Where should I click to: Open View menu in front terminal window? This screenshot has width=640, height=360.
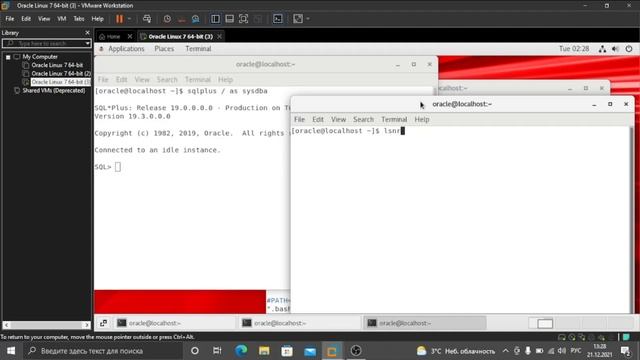(338, 119)
